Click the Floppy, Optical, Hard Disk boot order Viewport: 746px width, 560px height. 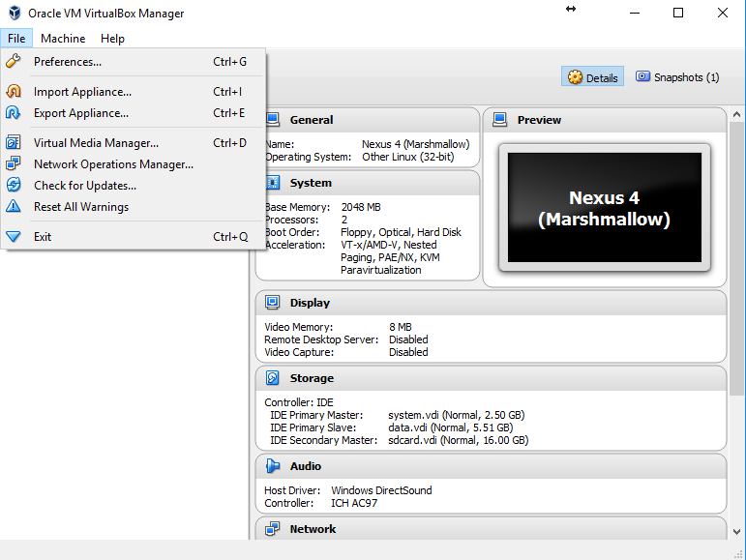[x=401, y=232]
